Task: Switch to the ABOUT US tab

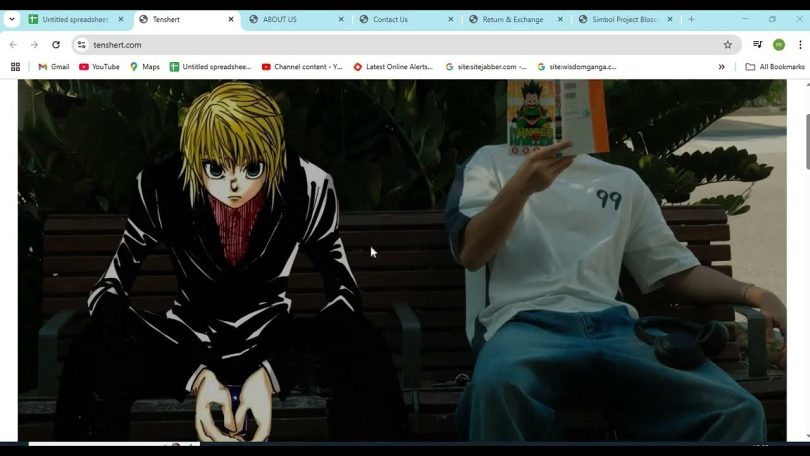Action: click(297, 19)
